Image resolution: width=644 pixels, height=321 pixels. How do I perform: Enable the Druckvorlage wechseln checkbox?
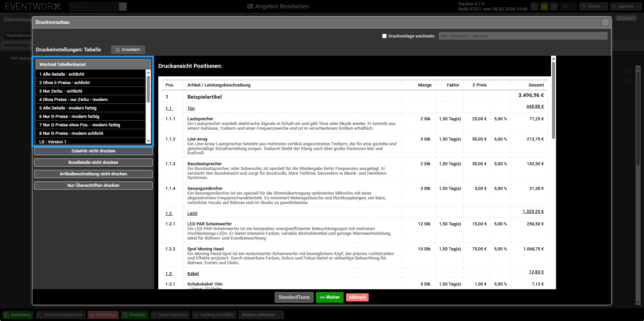(x=384, y=36)
